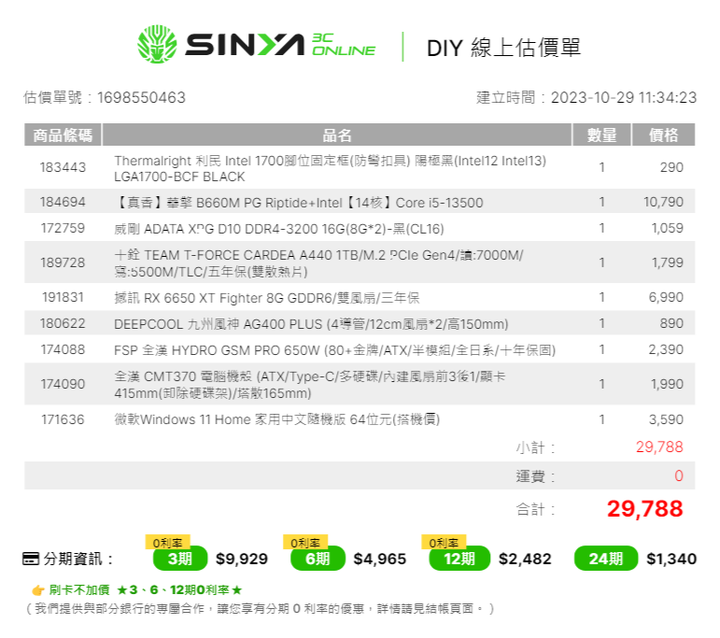Click the 品名 column header

coord(337,135)
